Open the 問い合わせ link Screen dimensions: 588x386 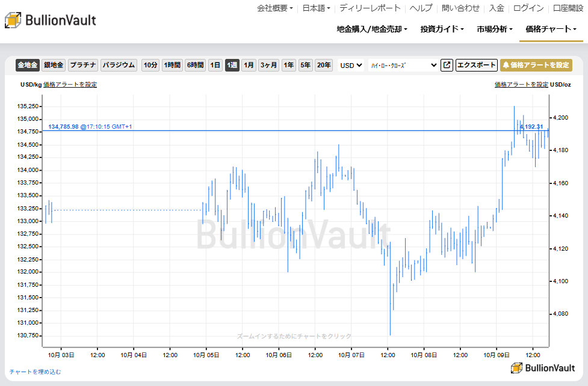click(x=460, y=8)
